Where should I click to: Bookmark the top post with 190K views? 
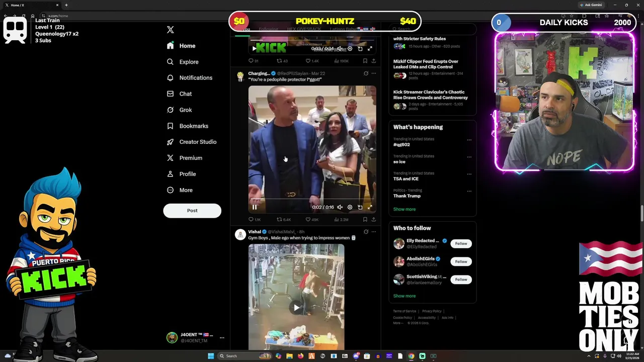coord(365,61)
